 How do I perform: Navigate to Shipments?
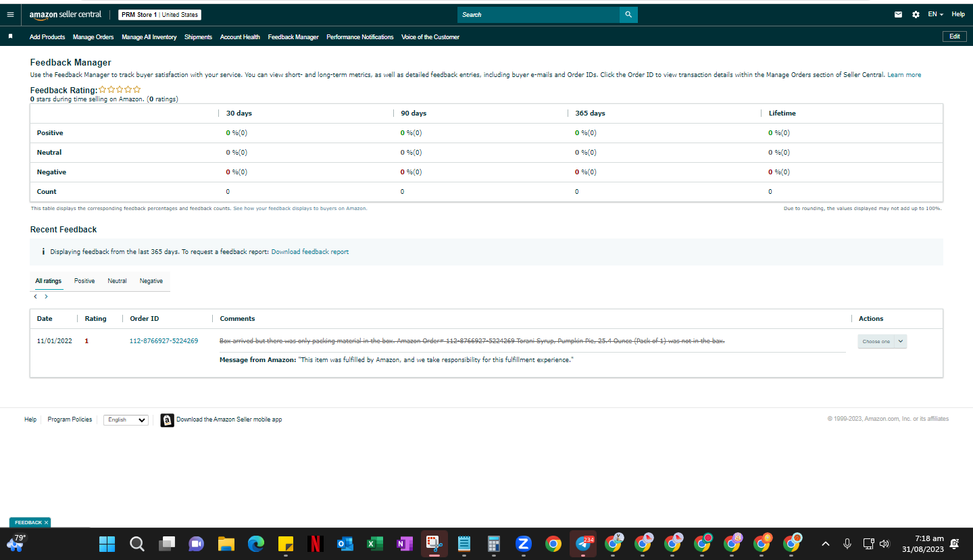point(198,37)
